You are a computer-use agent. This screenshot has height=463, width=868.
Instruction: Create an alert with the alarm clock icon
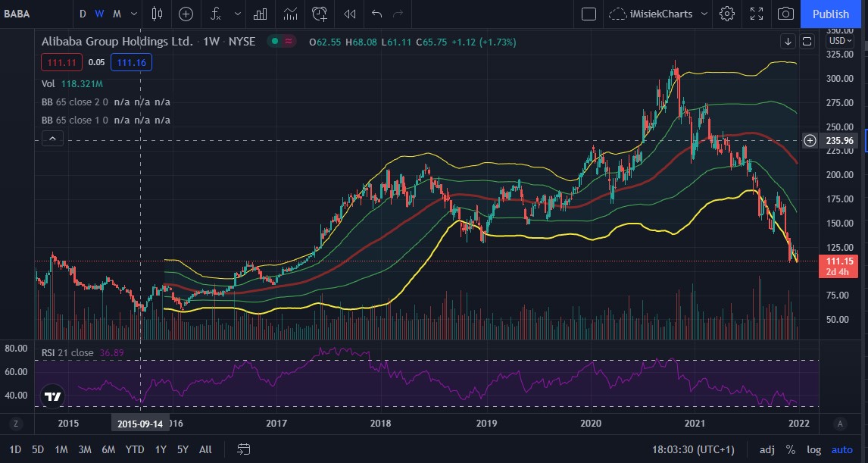tap(320, 14)
